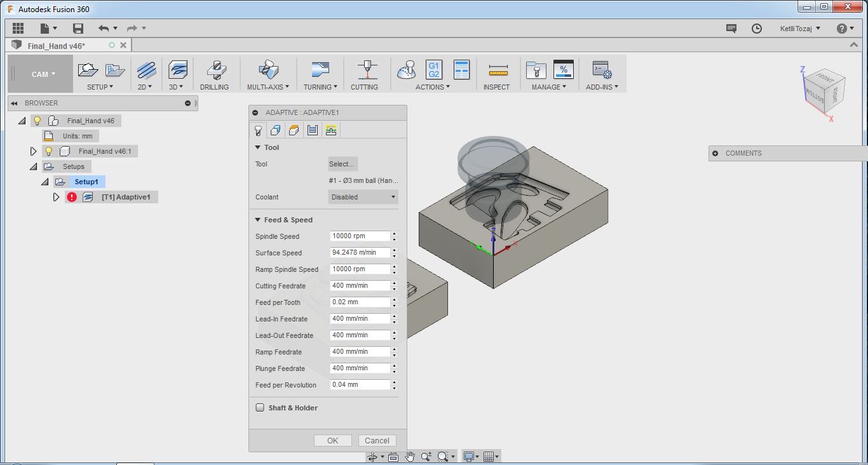The width and height of the screenshot is (868, 465).
Task: Collapse the Setups tree node
Action: click(x=34, y=166)
